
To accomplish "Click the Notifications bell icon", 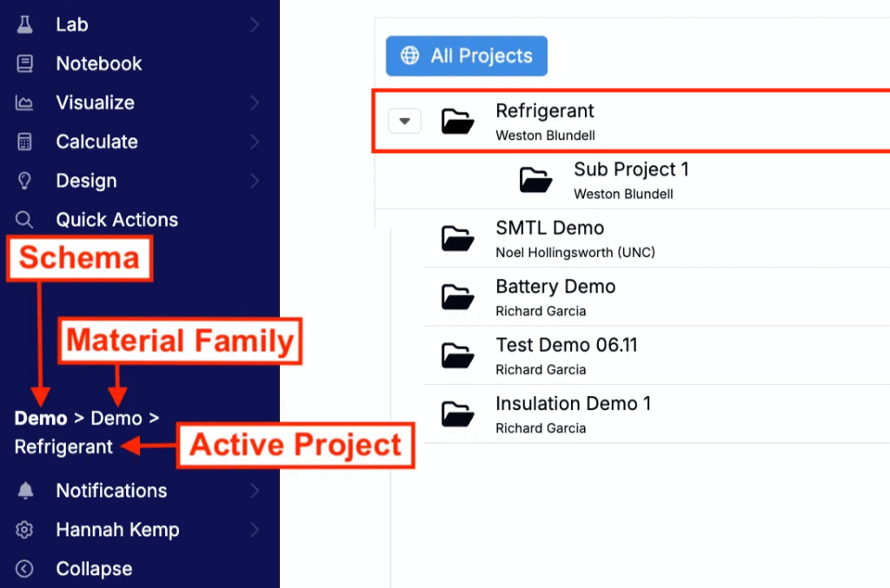I will point(25,491).
